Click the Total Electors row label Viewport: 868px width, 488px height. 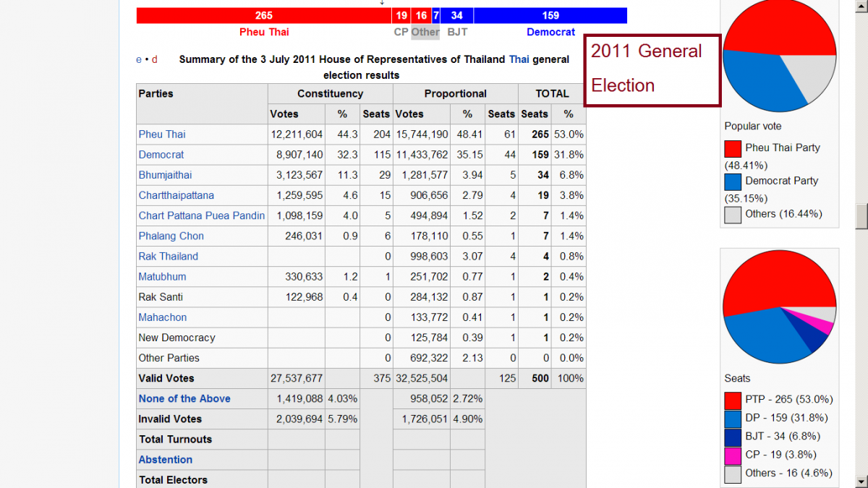click(173, 480)
